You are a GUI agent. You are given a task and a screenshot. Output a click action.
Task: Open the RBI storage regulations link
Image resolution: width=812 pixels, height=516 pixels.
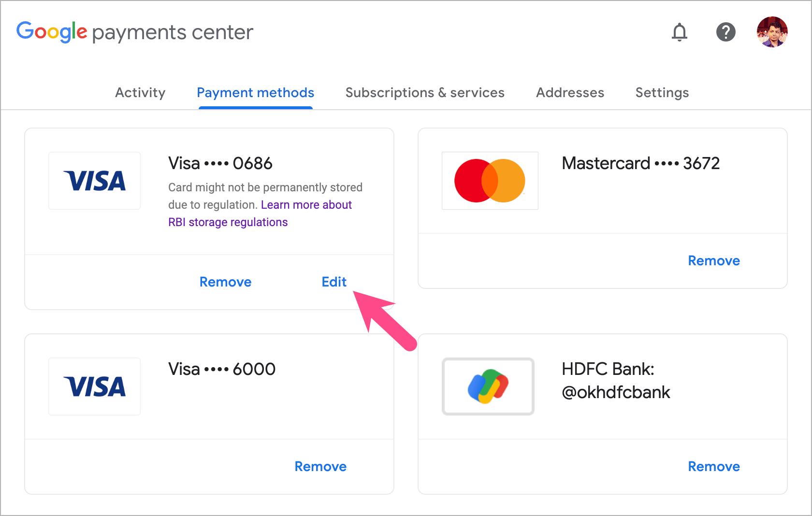point(228,222)
